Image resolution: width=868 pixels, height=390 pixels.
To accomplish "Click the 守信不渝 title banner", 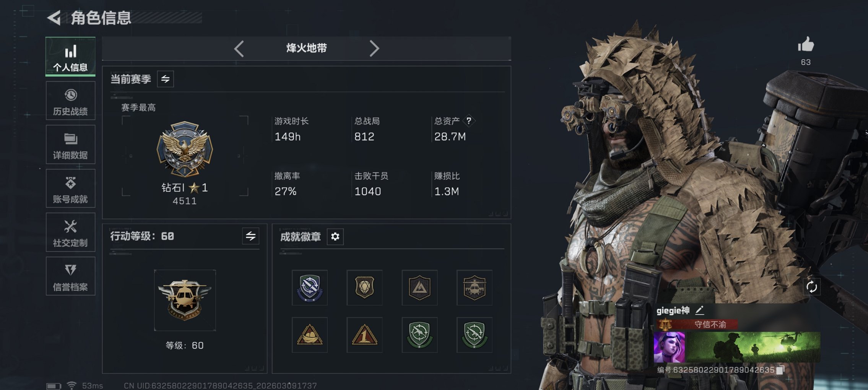I will click(697, 325).
